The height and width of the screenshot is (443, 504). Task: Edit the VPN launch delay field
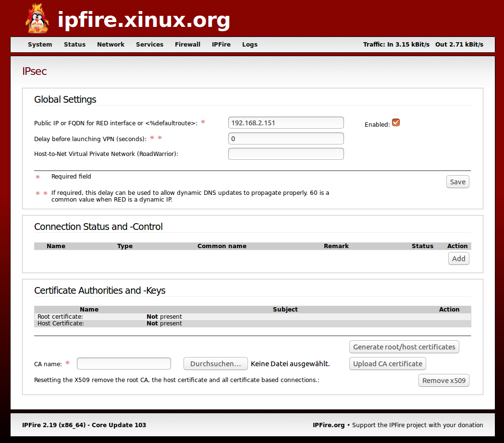[286, 138]
